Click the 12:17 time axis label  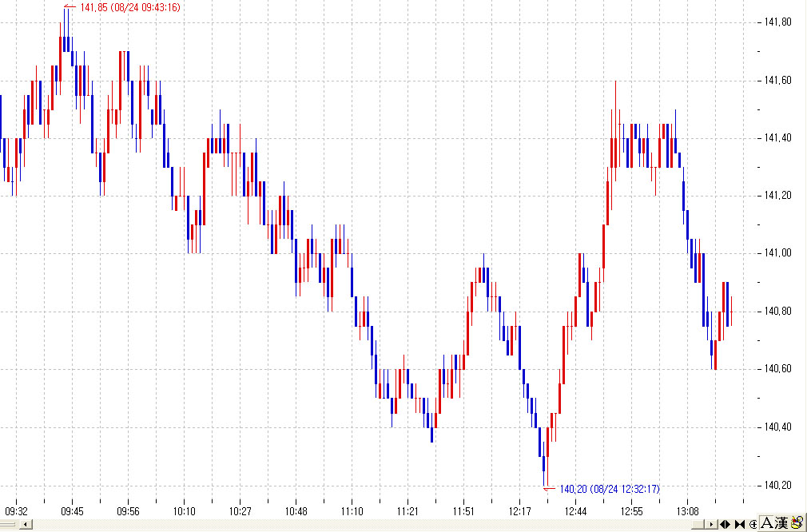tap(520, 511)
